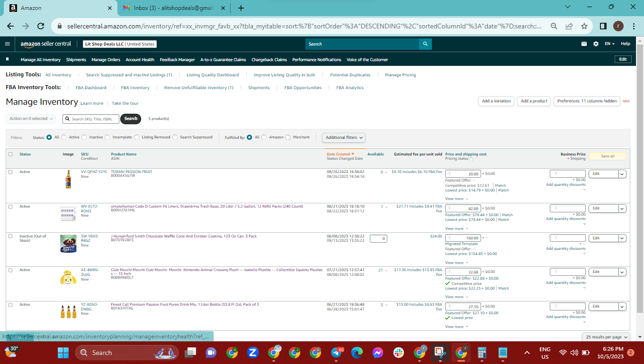Viewport: 644px width, 364px height.
Task: Click the Add a product button
Action: click(x=534, y=101)
